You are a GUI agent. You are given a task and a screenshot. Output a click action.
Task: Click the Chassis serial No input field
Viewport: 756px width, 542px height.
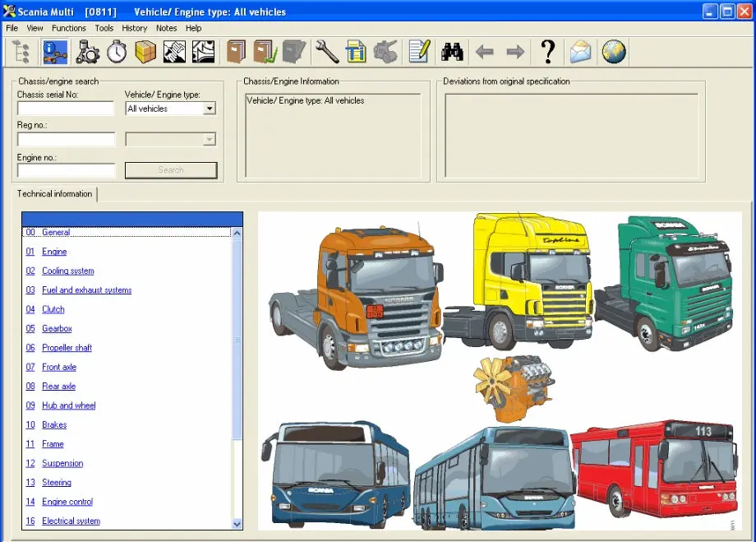coord(66,109)
